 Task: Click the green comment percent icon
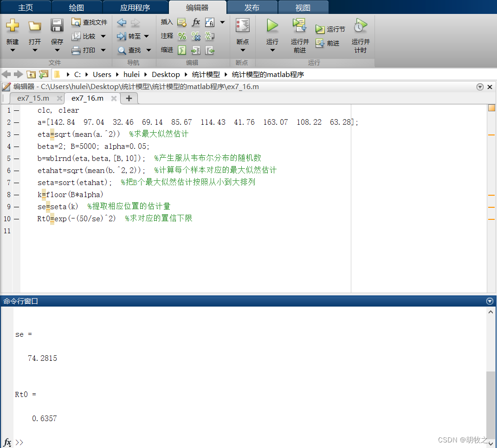click(x=182, y=37)
